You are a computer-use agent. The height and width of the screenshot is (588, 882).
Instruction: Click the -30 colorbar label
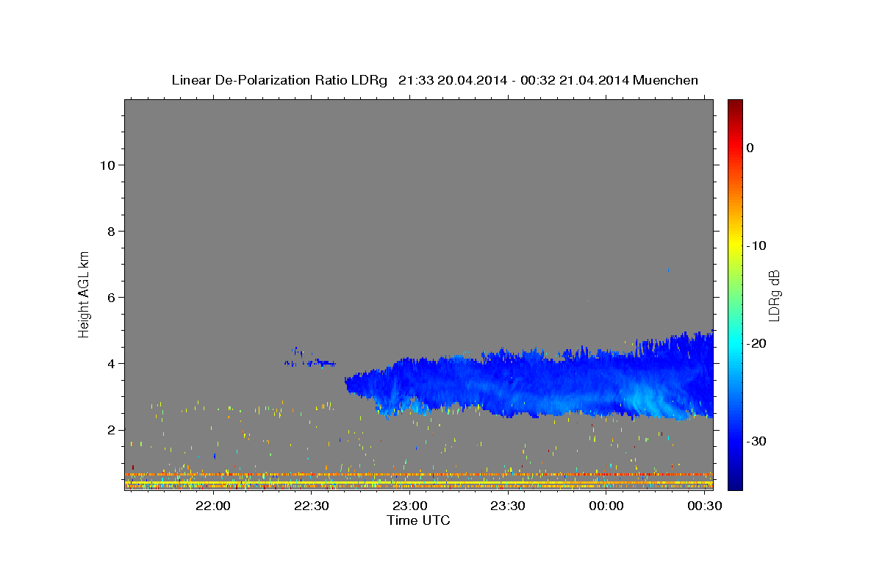tap(756, 441)
